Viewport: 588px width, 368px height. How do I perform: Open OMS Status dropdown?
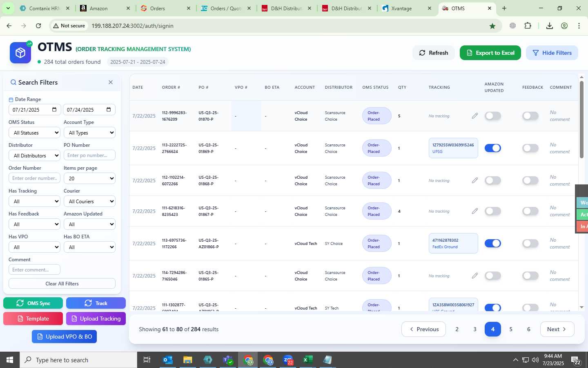34,132
